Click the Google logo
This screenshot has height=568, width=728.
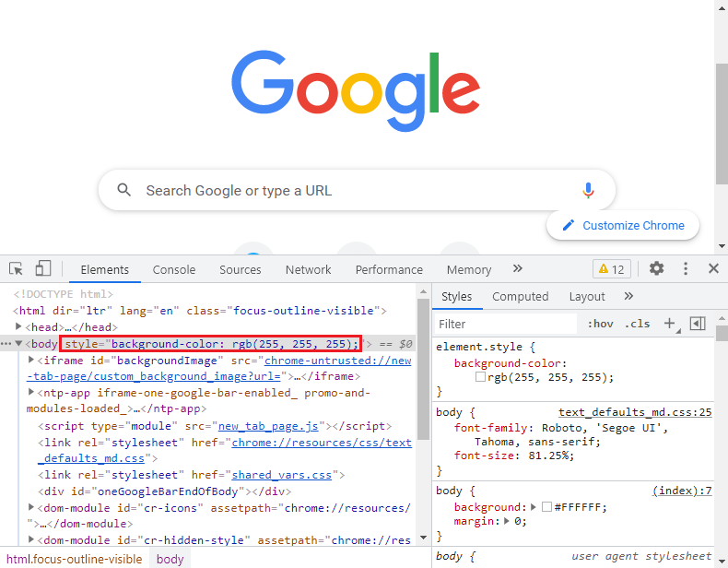(x=356, y=90)
